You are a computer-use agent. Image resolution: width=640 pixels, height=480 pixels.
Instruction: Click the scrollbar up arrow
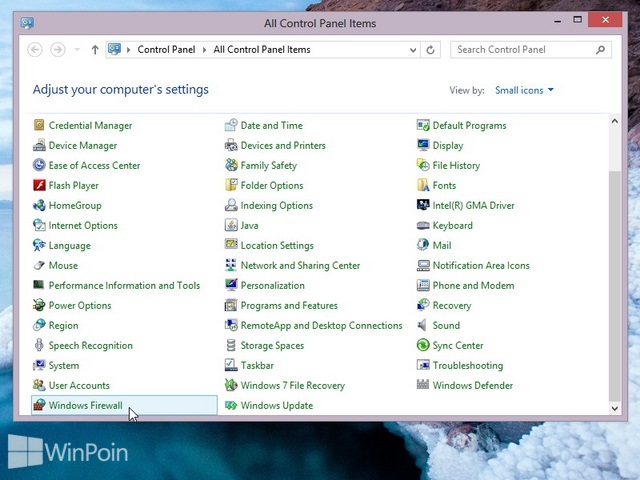[x=615, y=121]
